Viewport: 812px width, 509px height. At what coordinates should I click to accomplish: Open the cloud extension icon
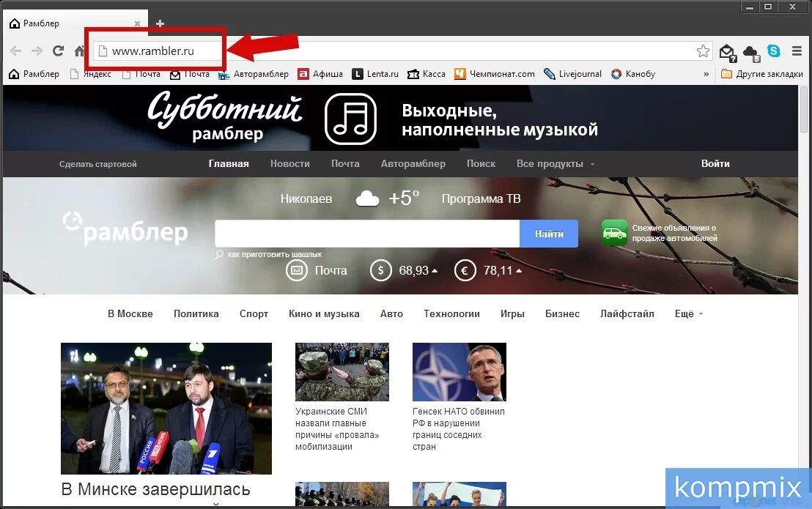pyautogui.click(x=751, y=52)
